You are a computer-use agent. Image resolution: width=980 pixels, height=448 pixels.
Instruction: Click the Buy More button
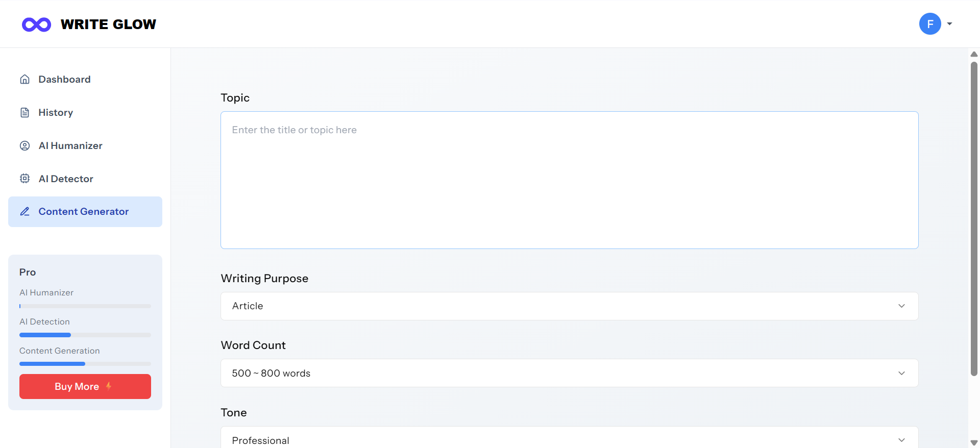pyautogui.click(x=85, y=386)
